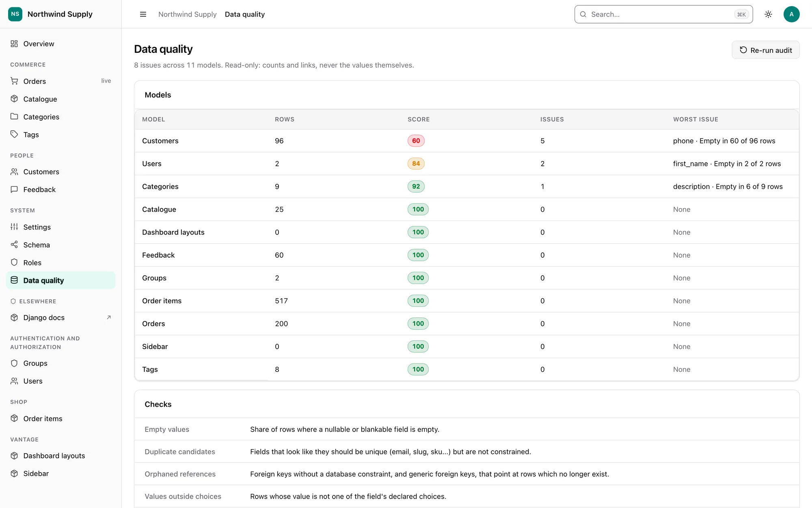The width and height of the screenshot is (812, 508).
Task: Open Schema via the share-nodes icon
Action: click(14, 245)
